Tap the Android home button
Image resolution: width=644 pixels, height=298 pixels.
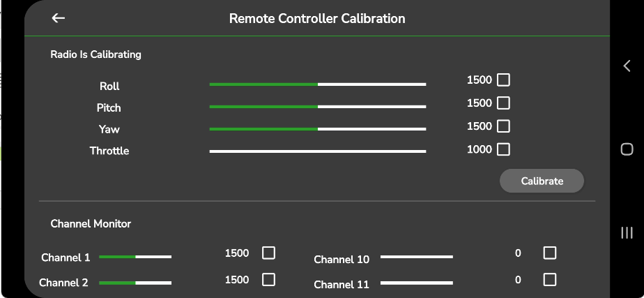[627, 149]
